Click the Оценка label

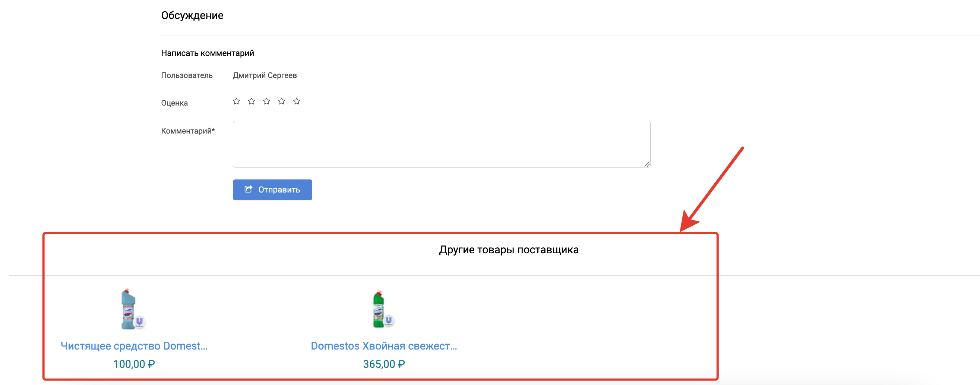(x=174, y=103)
